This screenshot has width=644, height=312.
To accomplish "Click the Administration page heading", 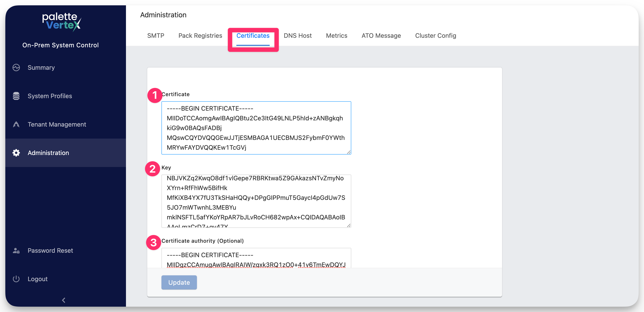I will 163,15.
